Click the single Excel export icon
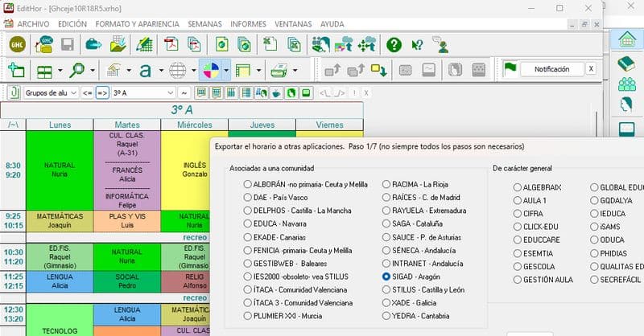 [x=270, y=44]
